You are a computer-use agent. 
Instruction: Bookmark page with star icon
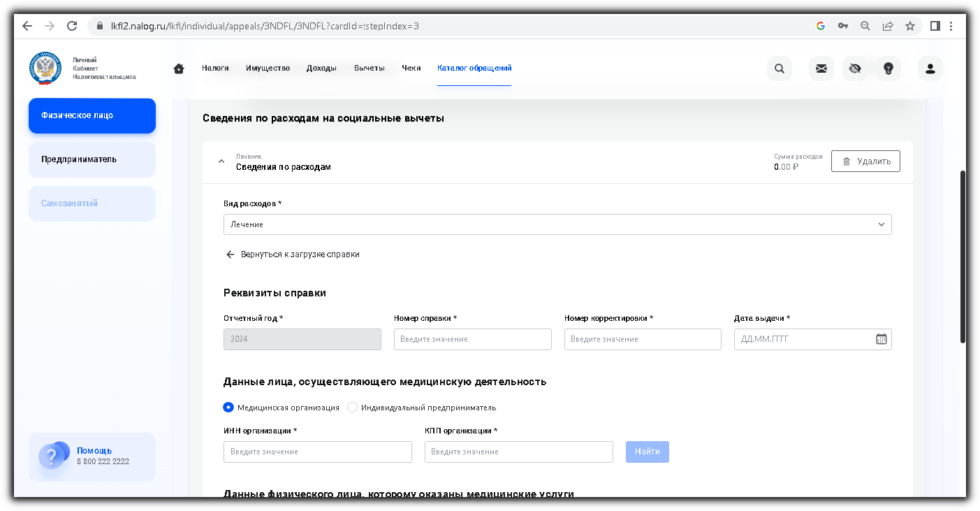[910, 26]
